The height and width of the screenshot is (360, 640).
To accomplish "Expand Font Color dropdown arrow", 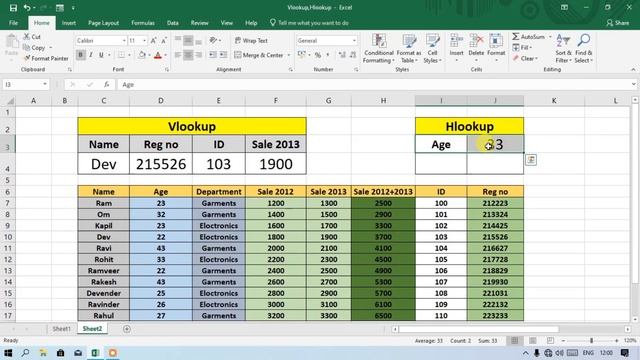I will pos(165,55).
